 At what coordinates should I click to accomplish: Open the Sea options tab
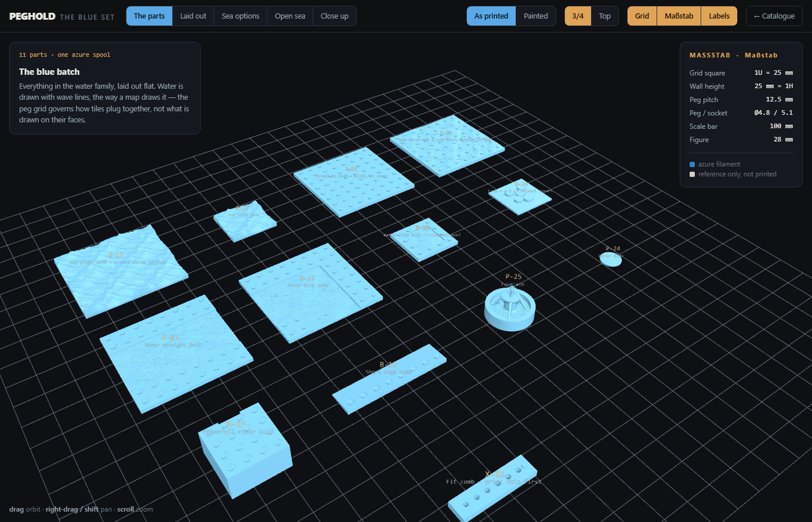[241, 16]
